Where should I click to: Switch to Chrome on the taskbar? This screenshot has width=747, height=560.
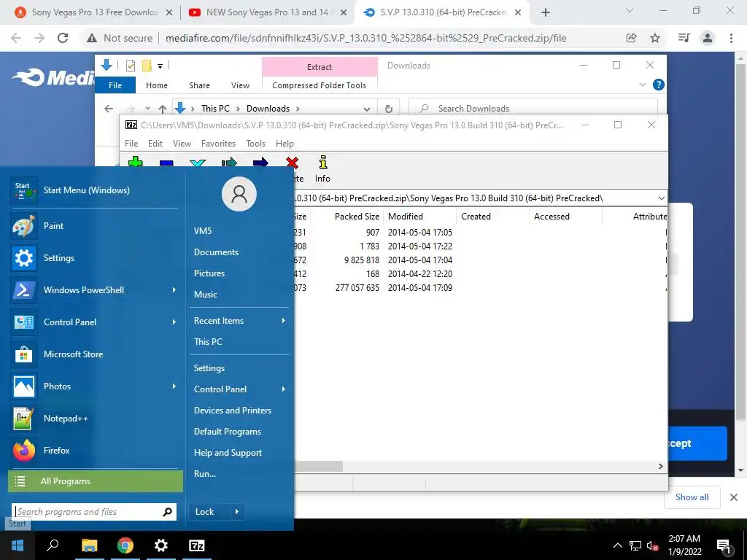pos(125,545)
